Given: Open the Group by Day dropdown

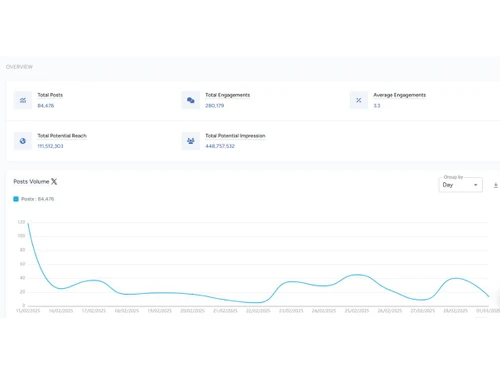Looking at the screenshot, I should point(460,185).
